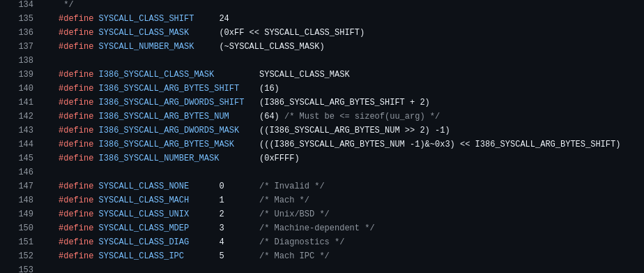Image resolution: width=644 pixels, height=273 pixels.
Task: Click SYSCALL_CLASS_MASK definition name on line 136
Action: [144, 33]
